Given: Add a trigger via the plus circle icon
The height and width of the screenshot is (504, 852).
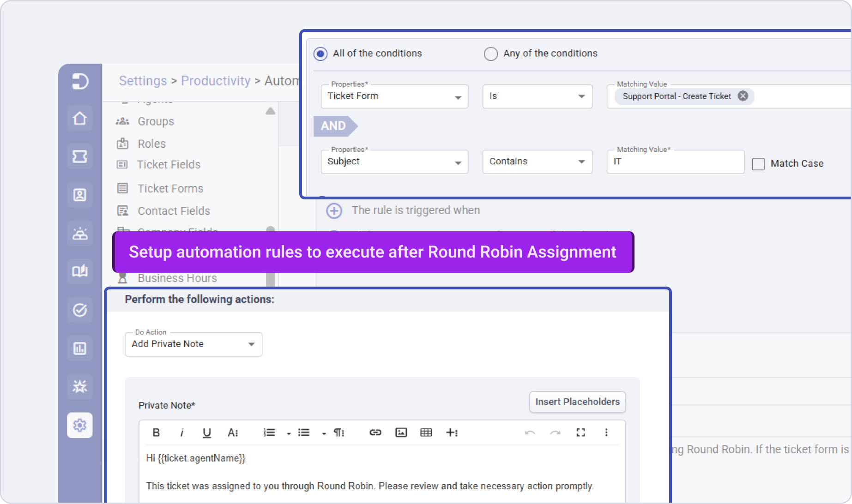Looking at the screenshot, I should (334, 211).
